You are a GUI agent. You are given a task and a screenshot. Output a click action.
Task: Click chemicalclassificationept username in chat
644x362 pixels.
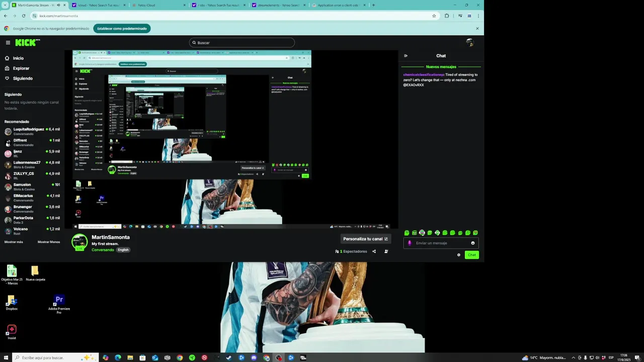click(424, 75)
